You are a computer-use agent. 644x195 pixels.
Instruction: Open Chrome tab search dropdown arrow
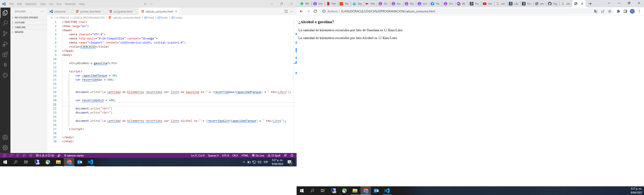tap(609, 3)
